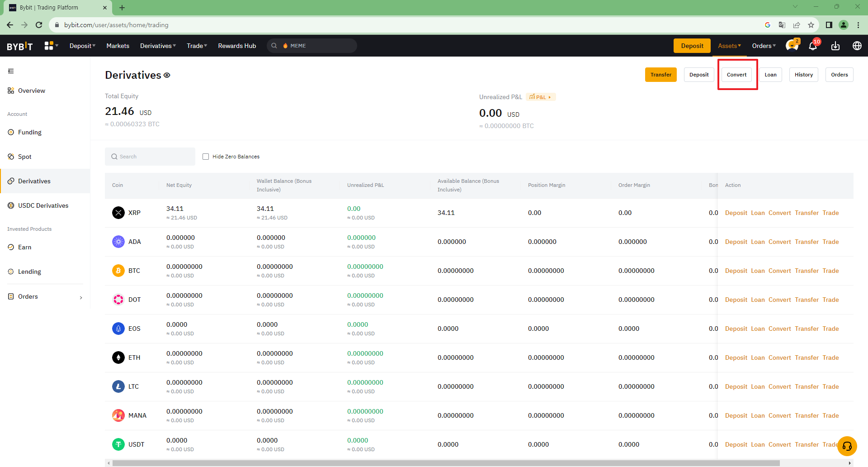The image size is (868, 467).
Task: Click the app download icon
Action: click(x=835, y=46)
